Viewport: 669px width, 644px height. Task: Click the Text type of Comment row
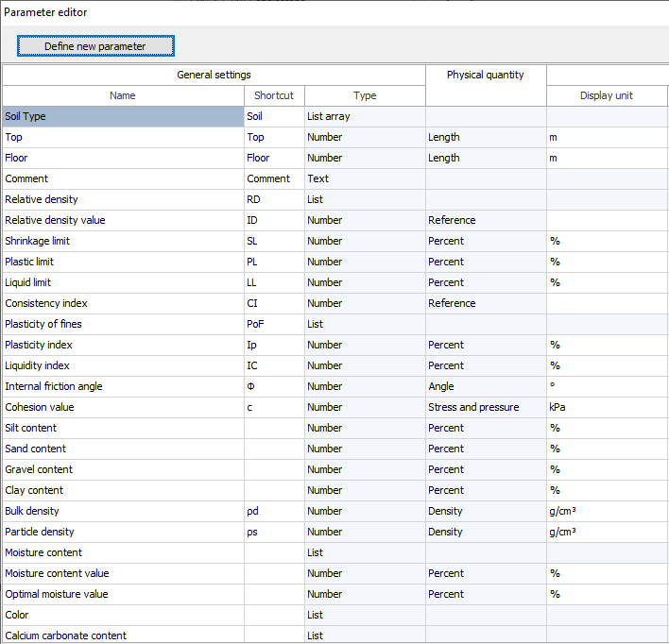tap(365, 178)
